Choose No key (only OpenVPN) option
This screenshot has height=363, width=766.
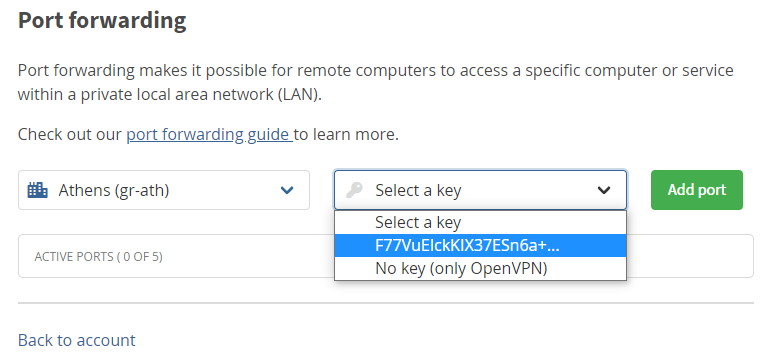[480, 268]
